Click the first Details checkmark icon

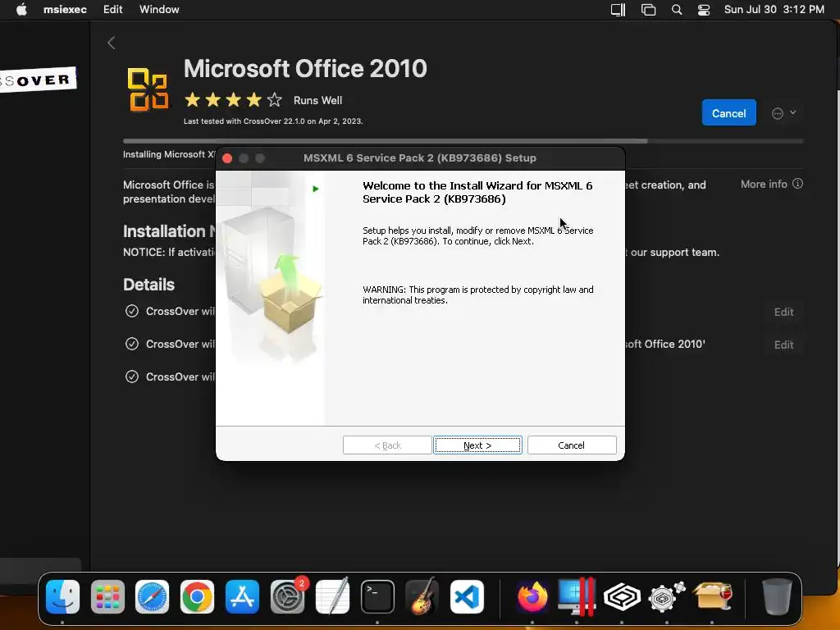coord(132,311)
